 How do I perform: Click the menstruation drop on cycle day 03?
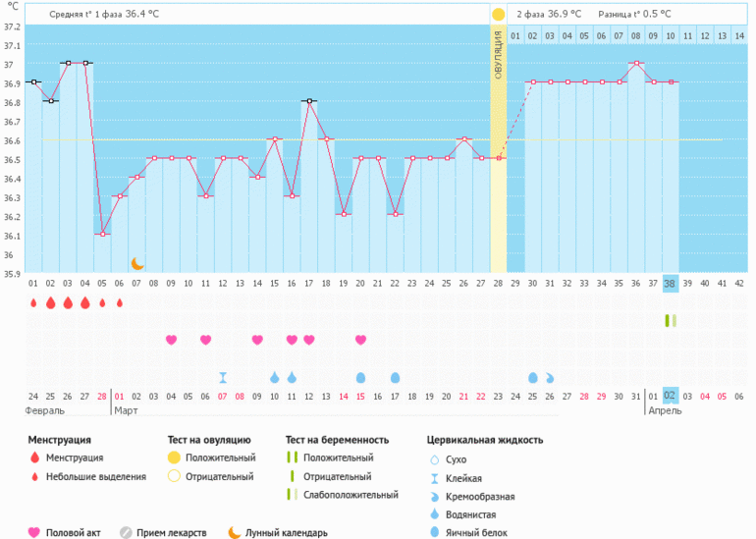tap(68, 303)
